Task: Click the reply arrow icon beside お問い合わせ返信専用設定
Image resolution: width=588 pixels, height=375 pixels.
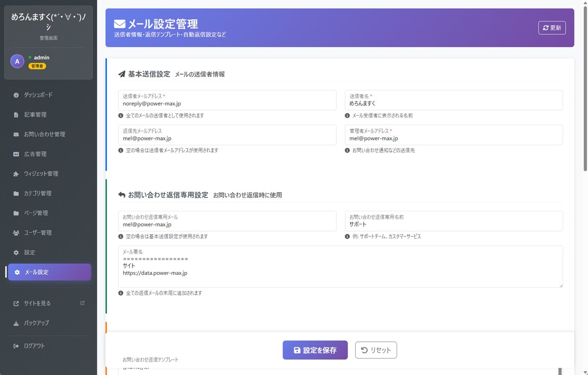Action: tap(121, 195)
